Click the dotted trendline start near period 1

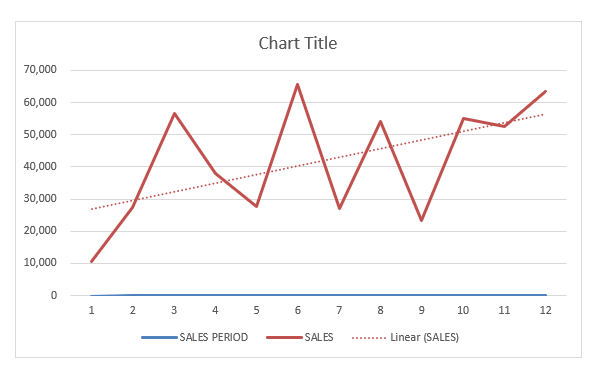point(92,209)
